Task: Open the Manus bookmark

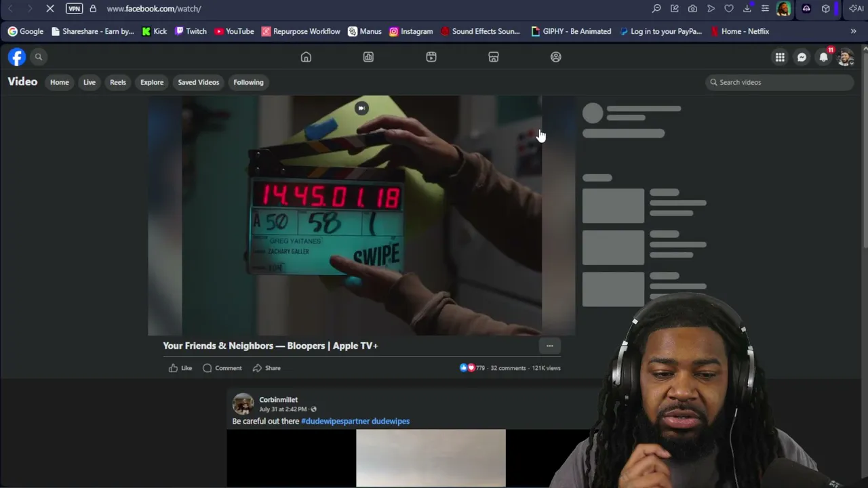Action: (x=365, y=31)
